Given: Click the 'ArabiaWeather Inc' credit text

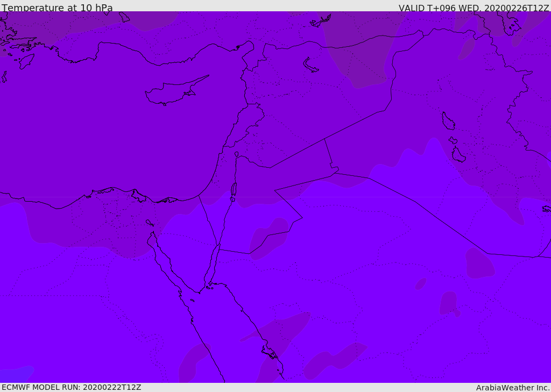Looking at the screenshot, I should (512, 388).
